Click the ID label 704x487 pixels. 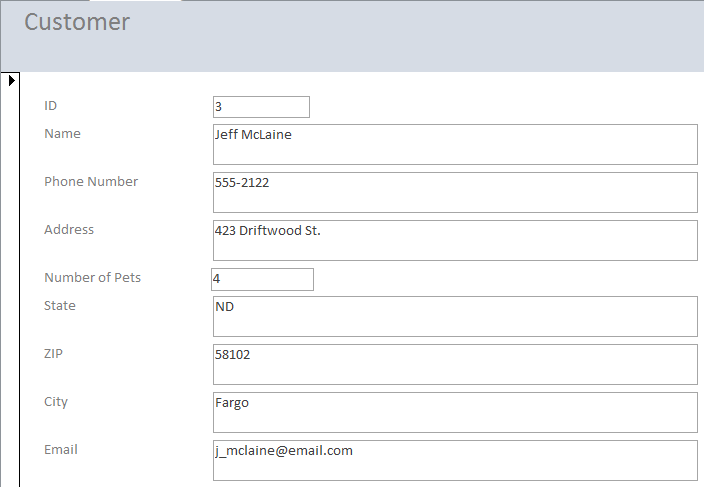[x=50, y=105]
